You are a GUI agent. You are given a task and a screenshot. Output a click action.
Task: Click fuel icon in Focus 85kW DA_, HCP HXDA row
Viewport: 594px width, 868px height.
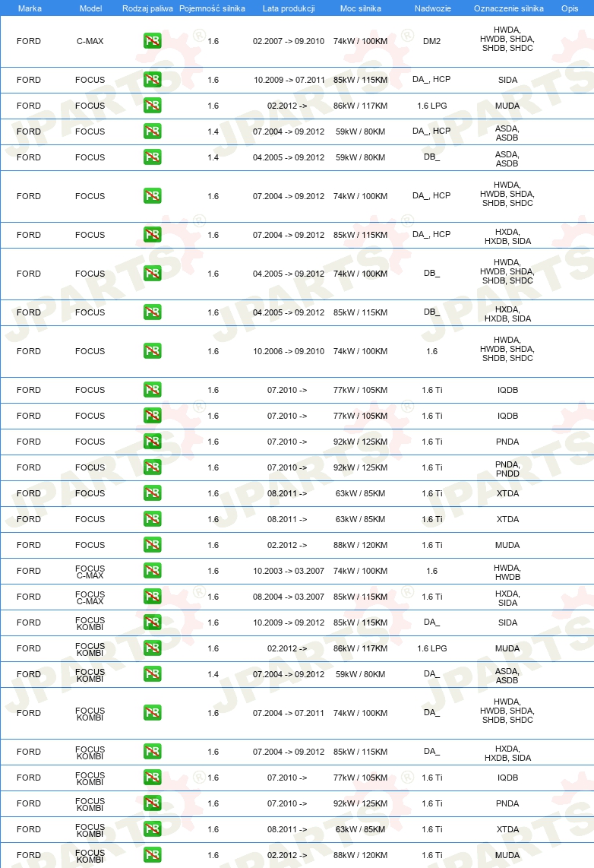pos(152,235)
